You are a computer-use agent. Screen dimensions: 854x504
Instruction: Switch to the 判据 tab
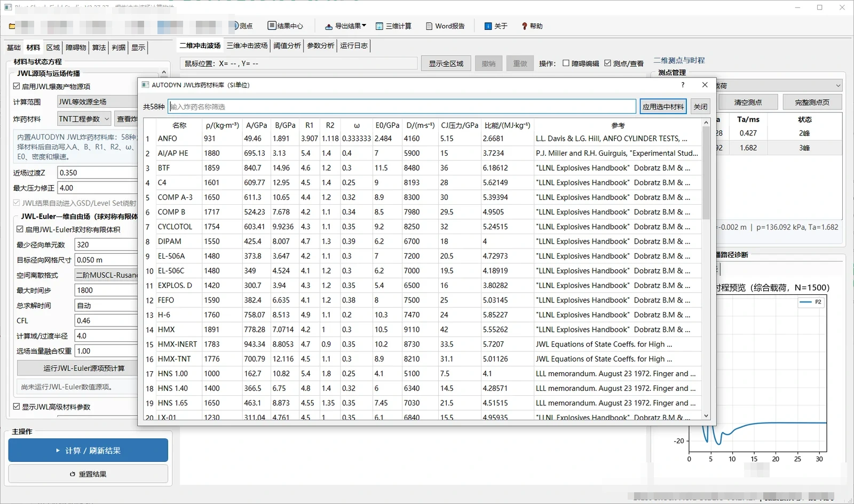pyautogui.click(x=118, y=47)
